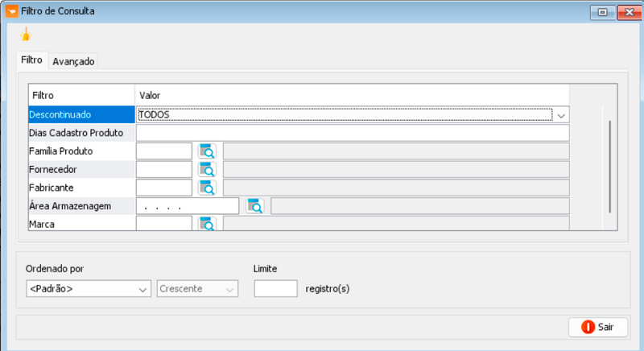The image size is (644, 351).
Task: Open the Crescente sort direction dropdown
Action: (197, 288)
